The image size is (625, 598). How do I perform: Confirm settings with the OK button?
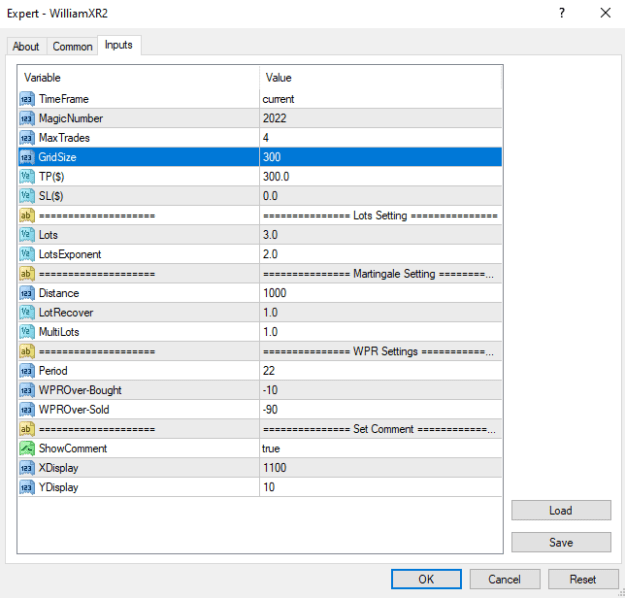pyautogui.click(x=426, y=579)
